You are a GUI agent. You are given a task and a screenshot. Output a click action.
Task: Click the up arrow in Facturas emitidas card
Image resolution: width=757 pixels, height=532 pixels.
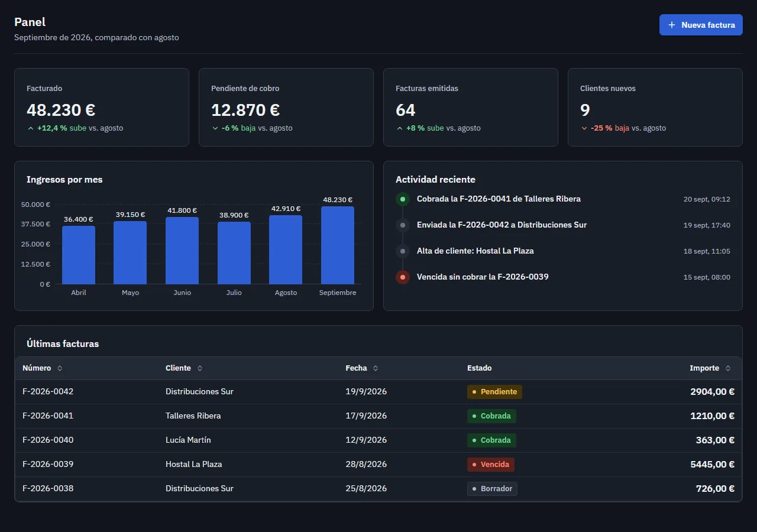coord(400,128)
